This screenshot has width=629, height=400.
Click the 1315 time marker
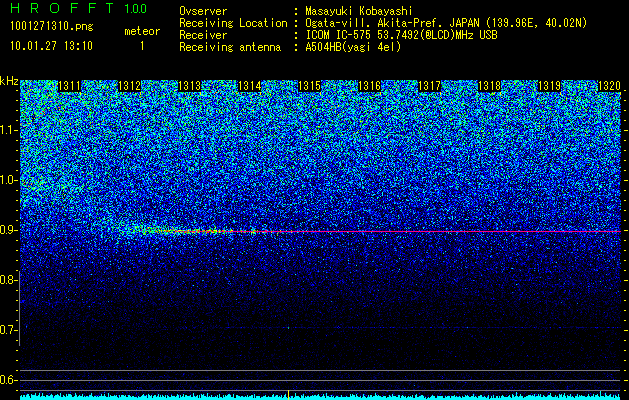point(309,86)
